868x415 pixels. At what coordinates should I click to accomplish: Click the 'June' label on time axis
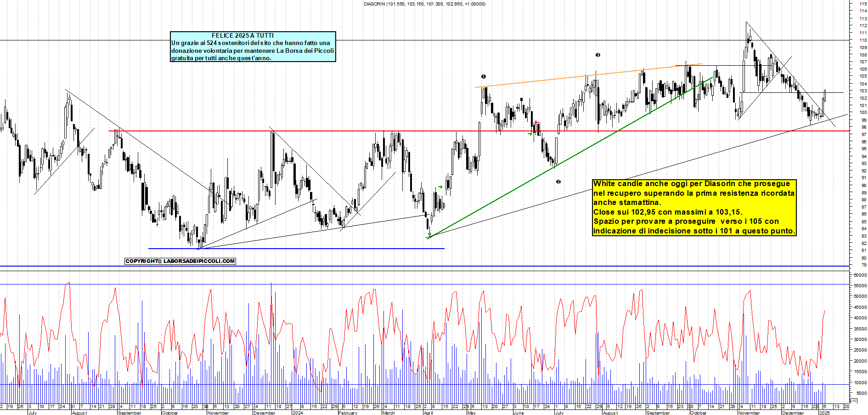pyautogui.click(x=519, y=413)
